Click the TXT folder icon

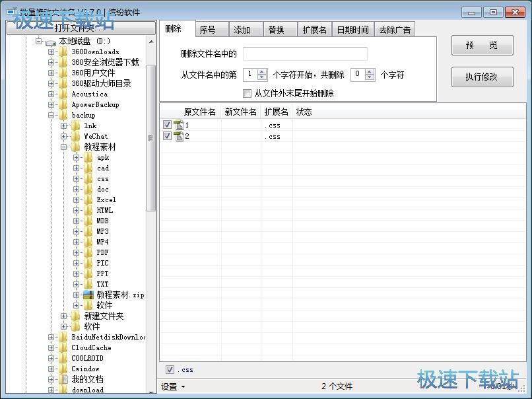[88, 284]
